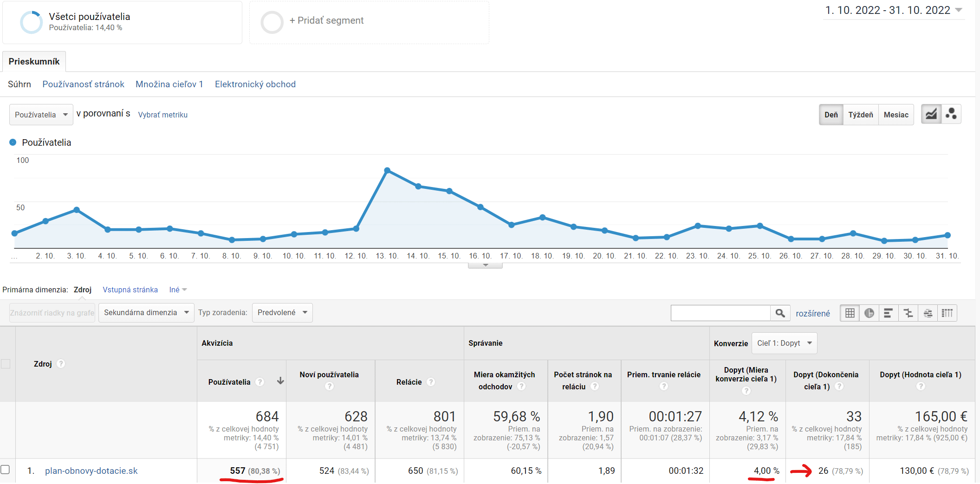Open help for Relácie column
980x484 pixels.
(x=431, y=382)
